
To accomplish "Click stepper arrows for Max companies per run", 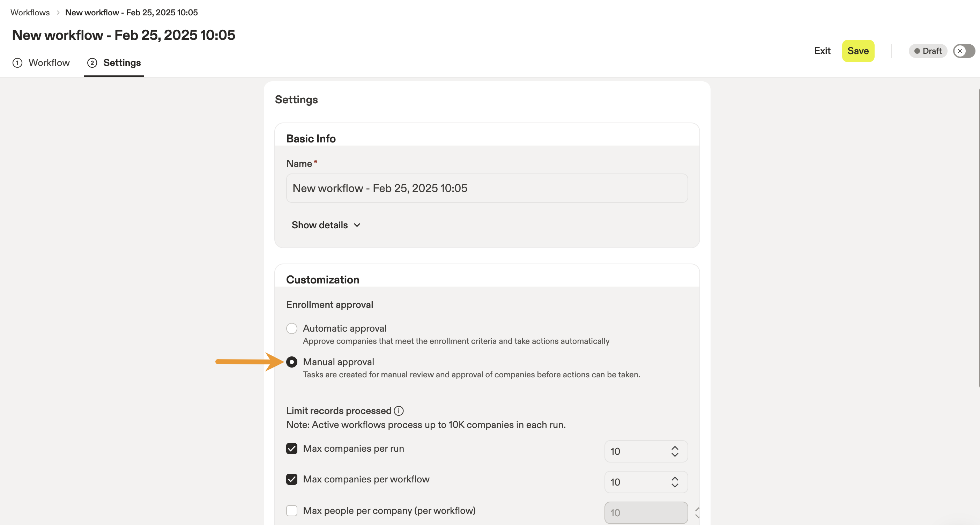I will [x=675, y=452].
